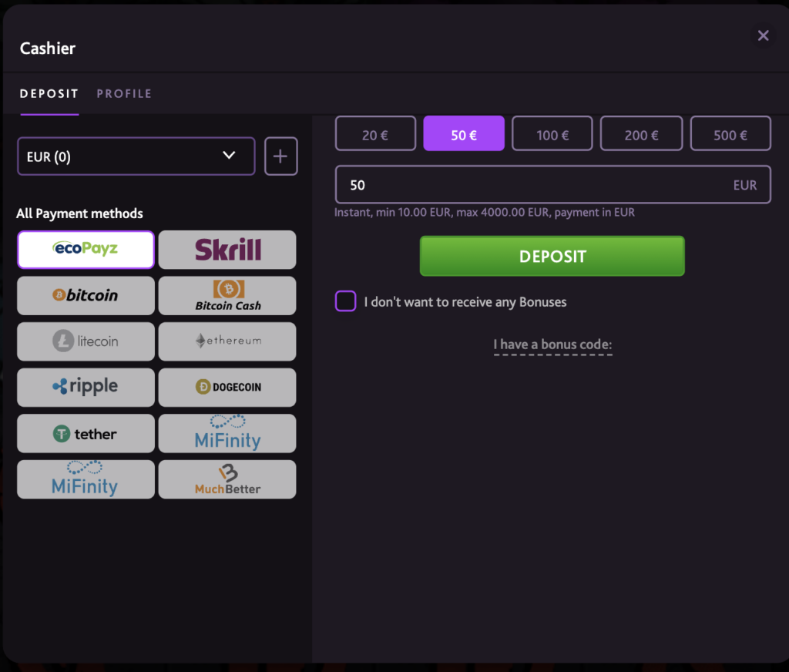This screenshot has width=789, height=672.
Task: Open the EUR (0) currency dropdown
Action: [136, 156]
